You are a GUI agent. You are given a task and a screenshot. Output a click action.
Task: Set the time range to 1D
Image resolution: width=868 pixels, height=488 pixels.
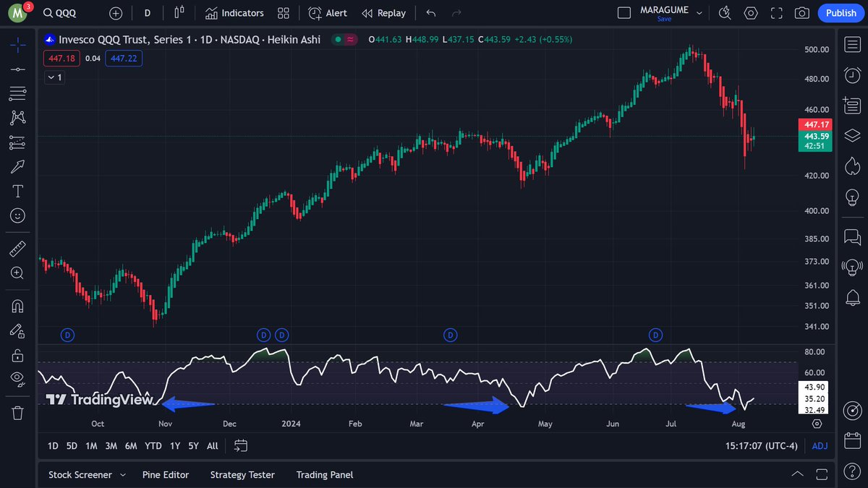(53, 446)
